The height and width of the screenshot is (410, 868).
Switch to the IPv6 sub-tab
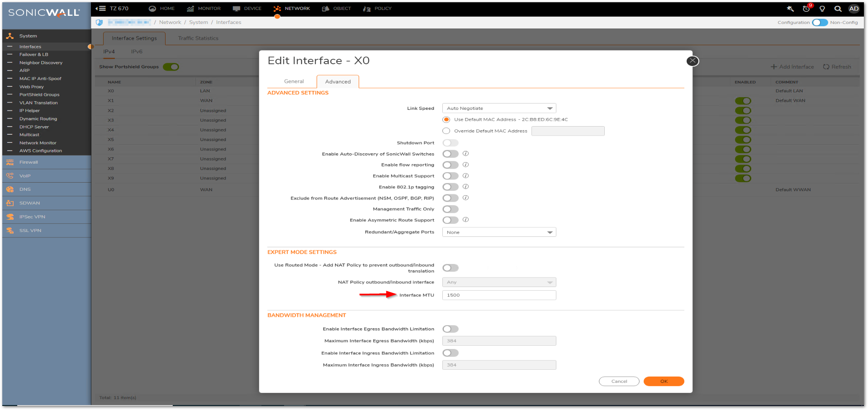137,52
